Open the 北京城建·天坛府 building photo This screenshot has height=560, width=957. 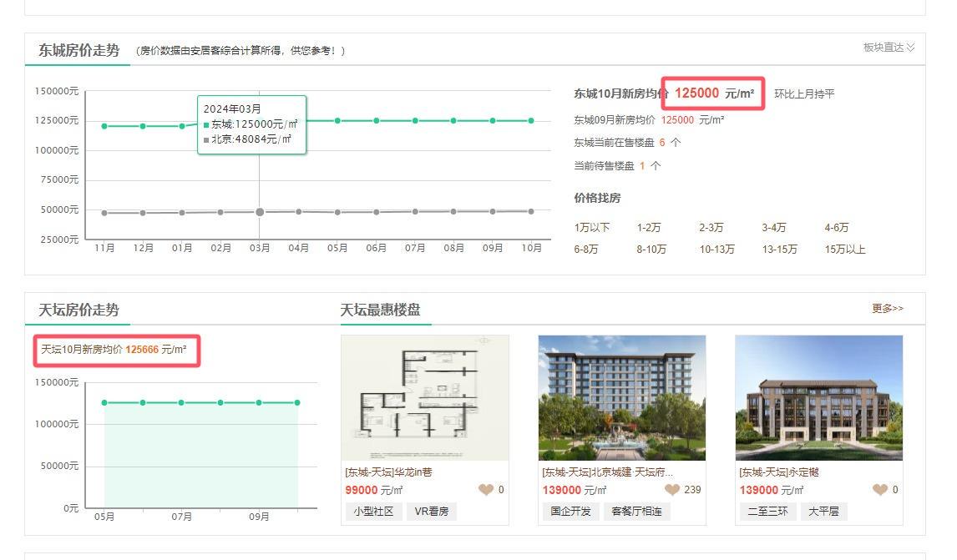621,397
